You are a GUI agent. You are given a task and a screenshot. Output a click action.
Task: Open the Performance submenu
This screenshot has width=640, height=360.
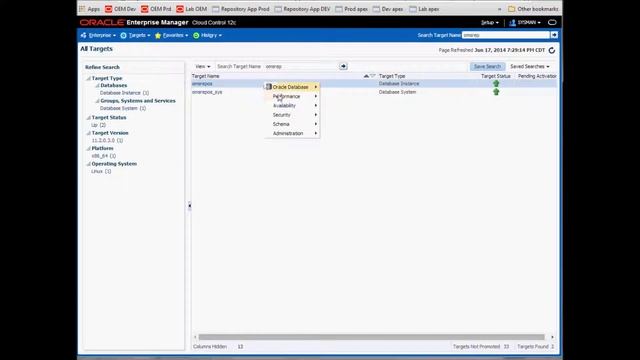[x=292, y=96]
